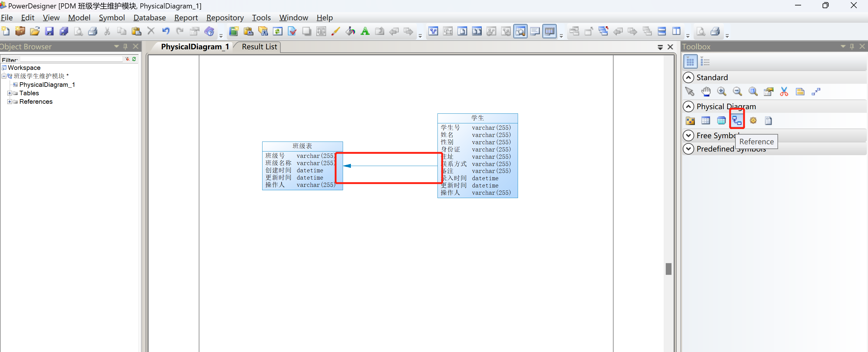Select the Package tool in Toolbox

click(690, 120)
